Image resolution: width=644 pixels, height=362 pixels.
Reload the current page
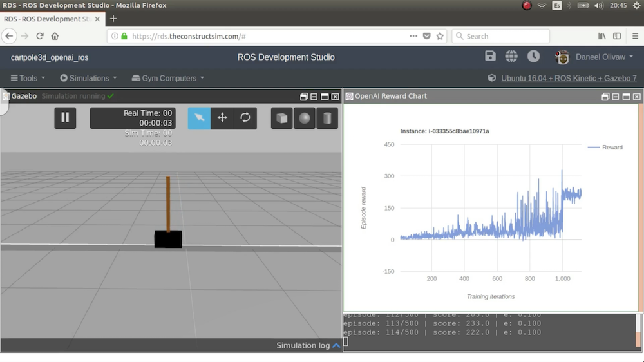click(x=40, y=36)
